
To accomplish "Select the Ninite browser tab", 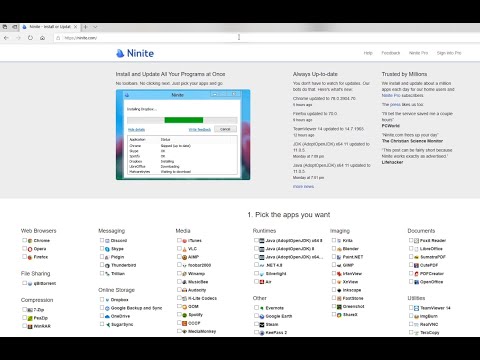I will coord(50,27).
